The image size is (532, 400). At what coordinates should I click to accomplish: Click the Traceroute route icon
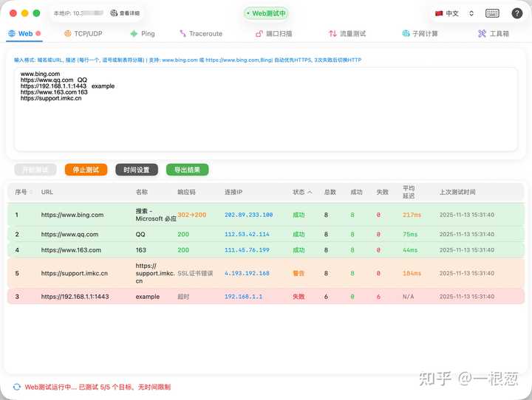[x=183, y=33]
